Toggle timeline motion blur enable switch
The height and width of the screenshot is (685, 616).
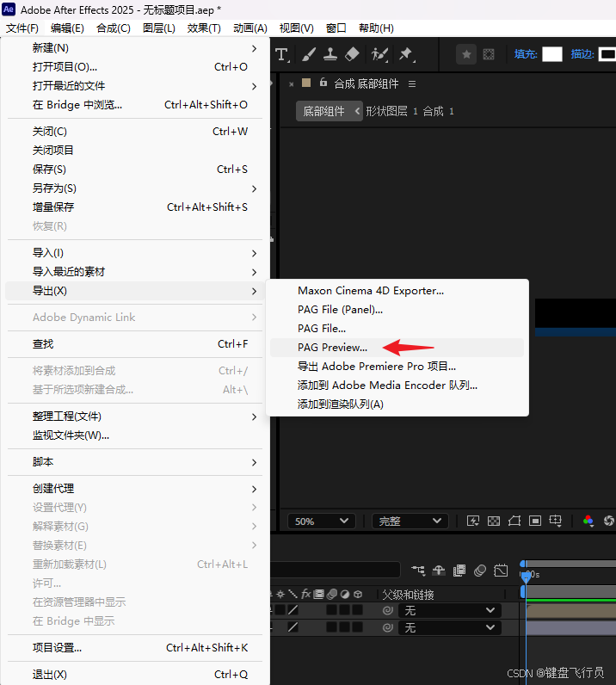click(480, 570)
